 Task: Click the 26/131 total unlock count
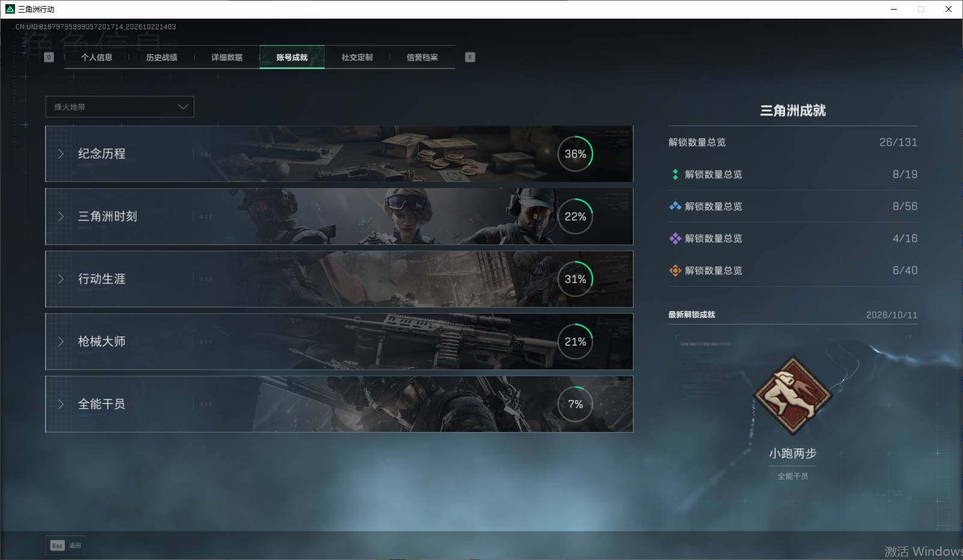[x=898, y=142]
